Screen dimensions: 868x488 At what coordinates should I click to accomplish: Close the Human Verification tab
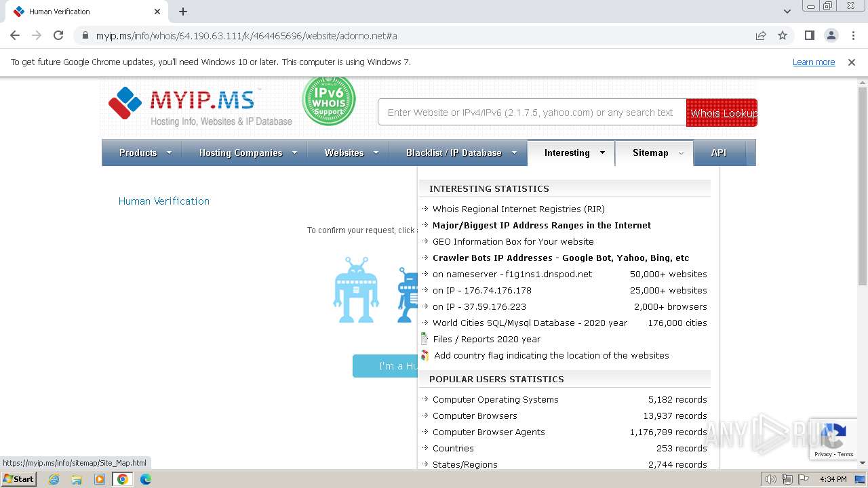point(157,12)
